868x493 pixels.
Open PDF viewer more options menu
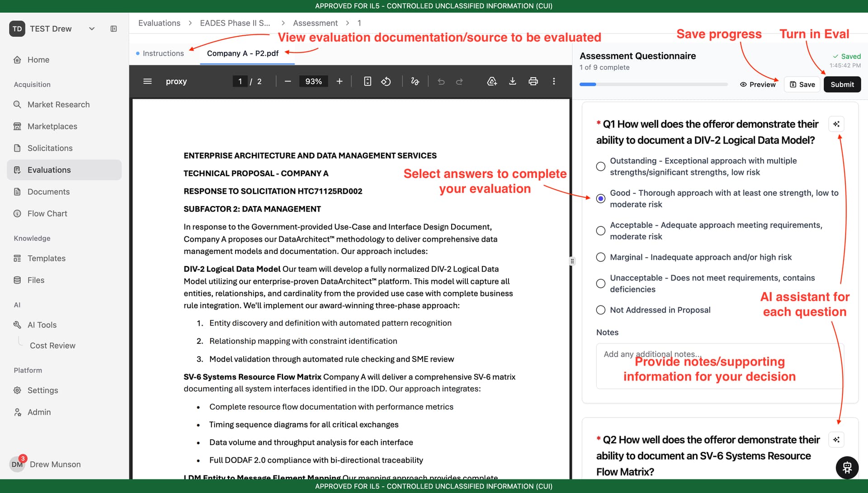pyautogui.click(x=554, y=81)
